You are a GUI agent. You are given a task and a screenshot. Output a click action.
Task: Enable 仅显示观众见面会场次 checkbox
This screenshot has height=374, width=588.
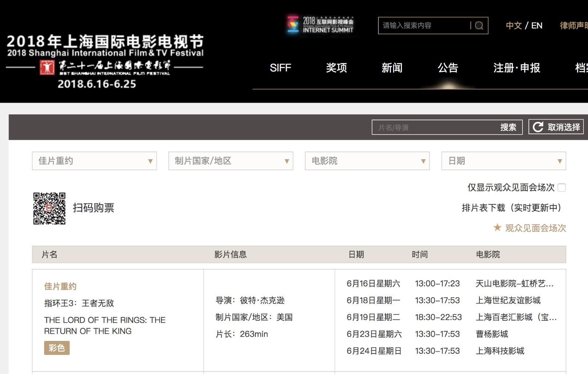562,188
